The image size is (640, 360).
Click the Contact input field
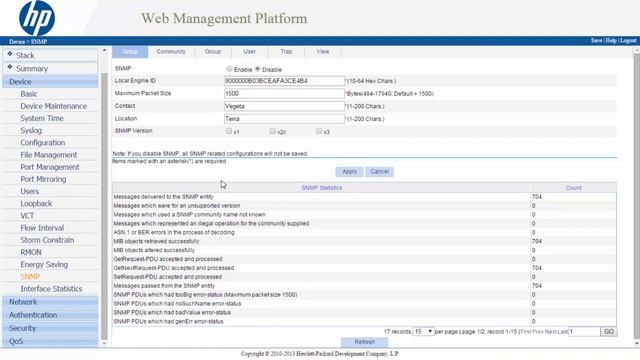tap(284, 106)
